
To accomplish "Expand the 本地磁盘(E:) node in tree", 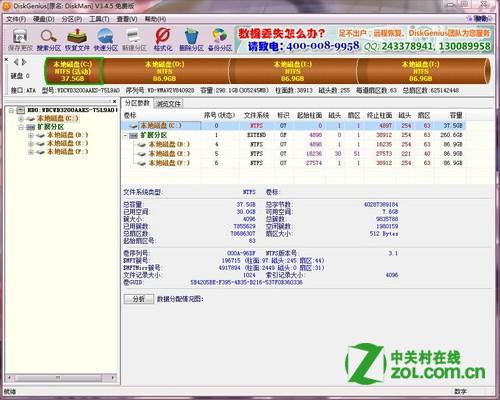I will (31, 143).
